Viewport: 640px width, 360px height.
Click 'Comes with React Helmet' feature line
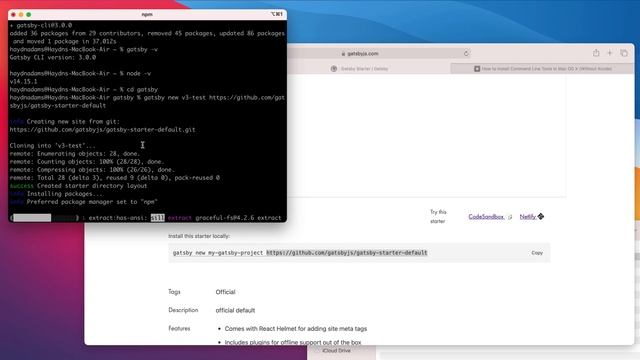pos(296,329)
